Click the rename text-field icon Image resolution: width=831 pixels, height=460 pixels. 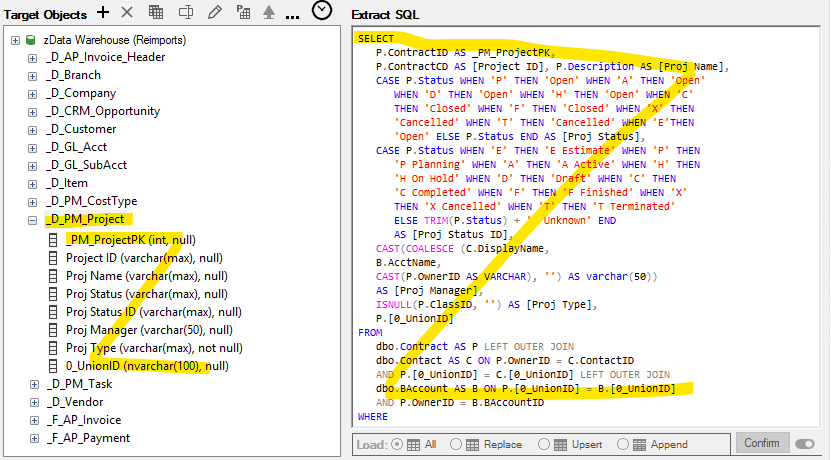pyautogui.click(x=185, y=12)
